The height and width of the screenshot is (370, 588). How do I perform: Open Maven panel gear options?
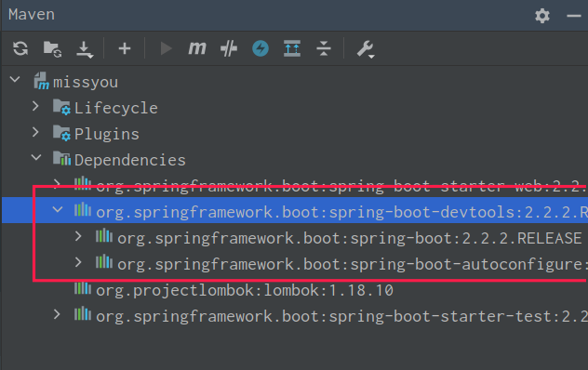(x=542, y=16)
